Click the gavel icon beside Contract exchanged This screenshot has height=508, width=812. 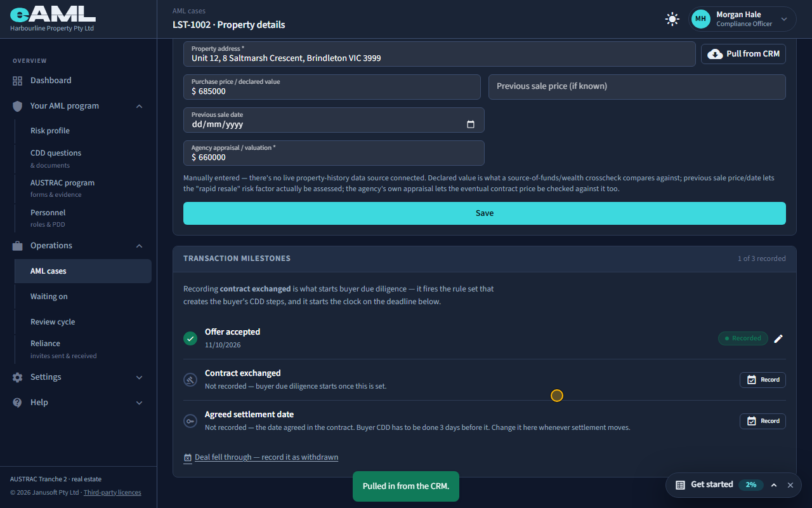(190, 380)
